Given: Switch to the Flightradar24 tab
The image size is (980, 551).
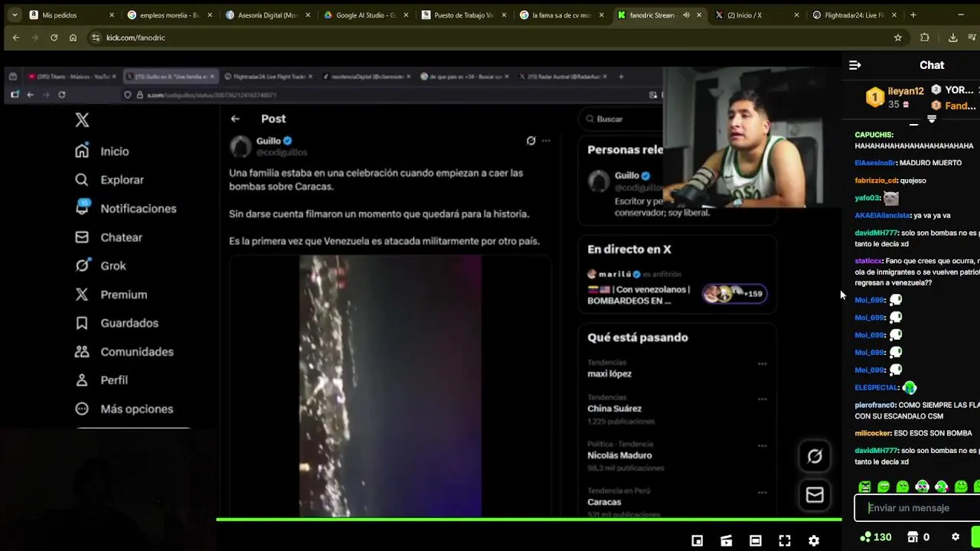Looking at the screenshot, I should pyautogui.click(x=854, y=15).
